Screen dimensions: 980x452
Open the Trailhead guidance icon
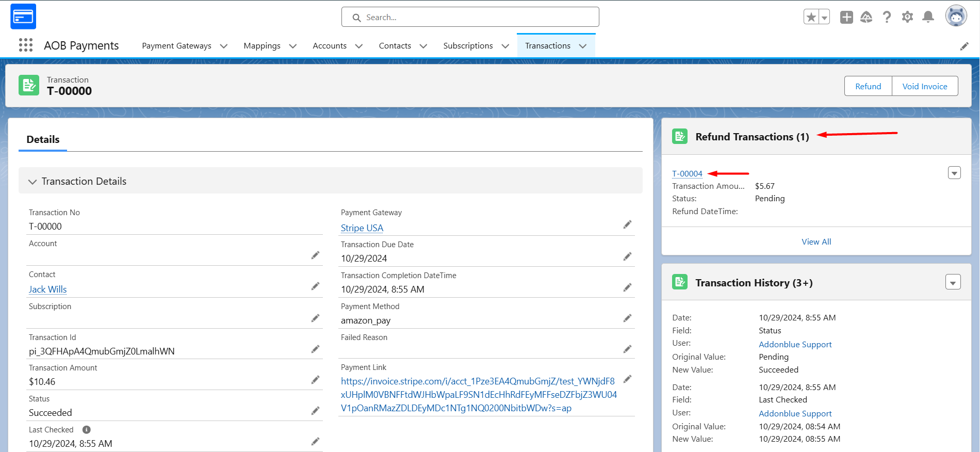click(867, 17)
